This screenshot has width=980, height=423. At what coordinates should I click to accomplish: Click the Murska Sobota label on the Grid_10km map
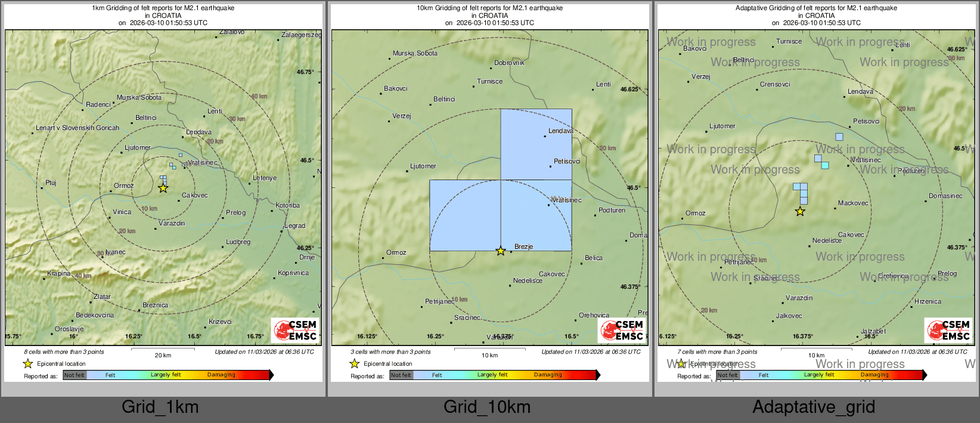[x=415, y=53]
